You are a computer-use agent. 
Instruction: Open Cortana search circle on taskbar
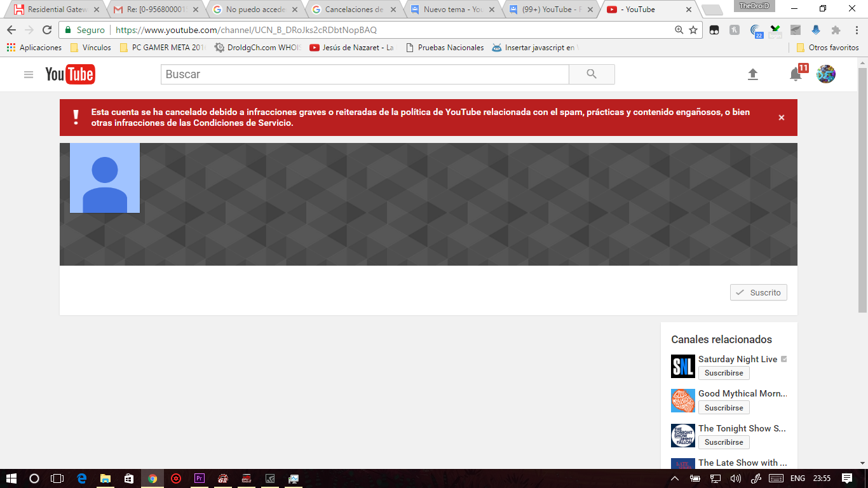click(34, 478)
